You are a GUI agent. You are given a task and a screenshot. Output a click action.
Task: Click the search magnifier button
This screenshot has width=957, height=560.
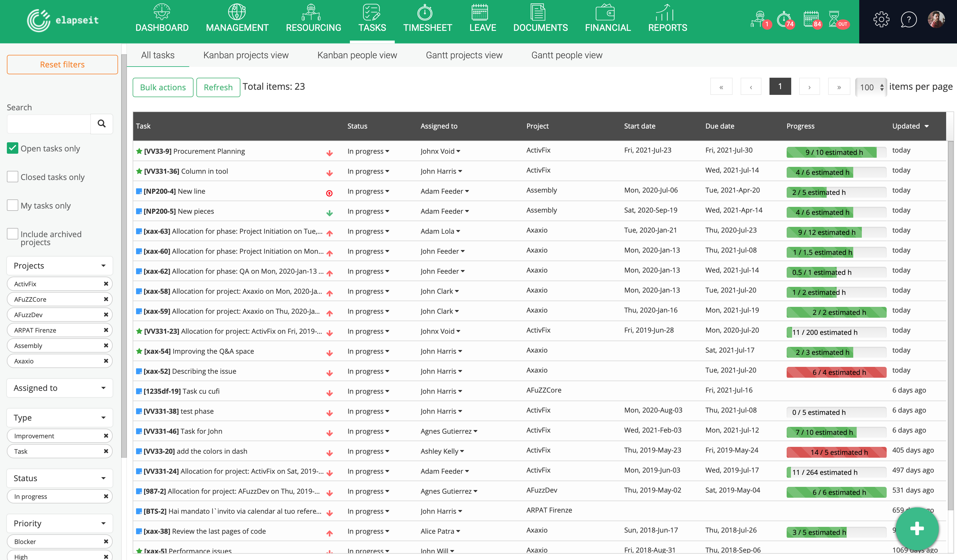coord(101,123)
